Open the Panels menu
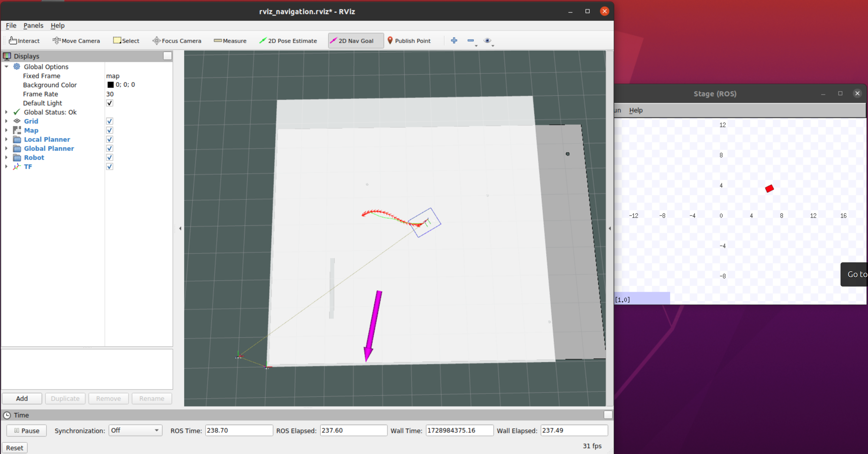868x454 pixels. coord(33,26)
